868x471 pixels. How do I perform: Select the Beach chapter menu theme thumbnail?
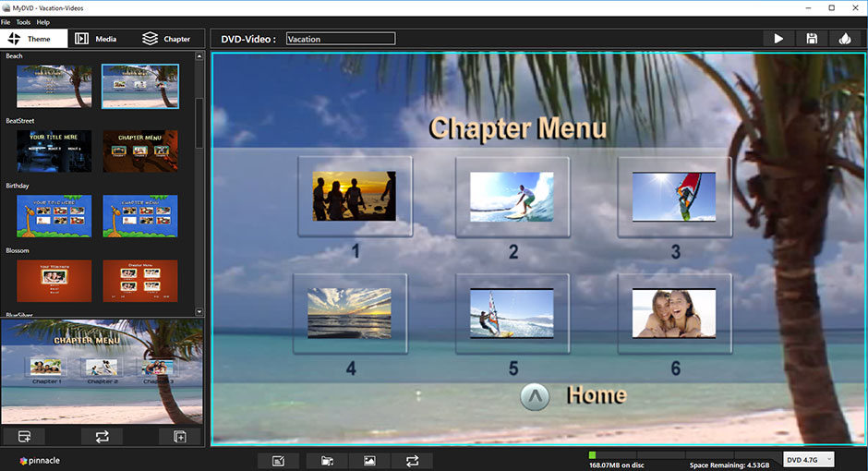pos(140,86)
